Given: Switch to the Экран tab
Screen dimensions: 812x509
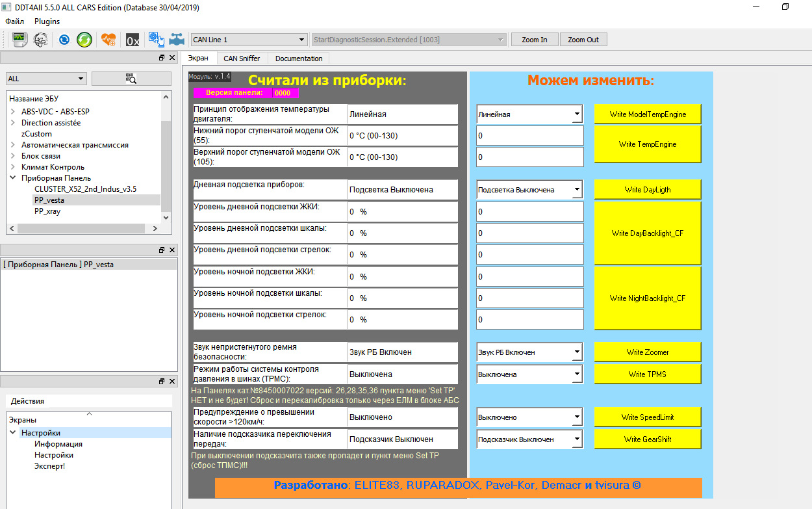Looking at the screenshot, I should (198, 59).
